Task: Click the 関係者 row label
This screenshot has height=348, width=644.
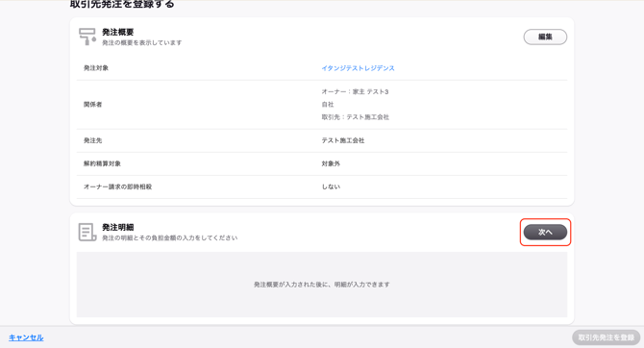Action: click(x=93, y=105)
